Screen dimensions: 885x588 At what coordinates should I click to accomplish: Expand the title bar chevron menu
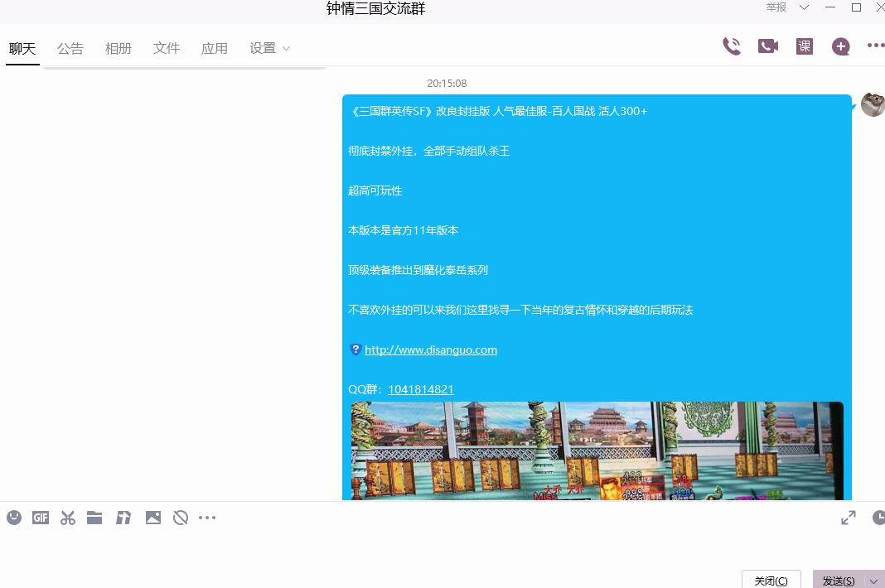804,7
